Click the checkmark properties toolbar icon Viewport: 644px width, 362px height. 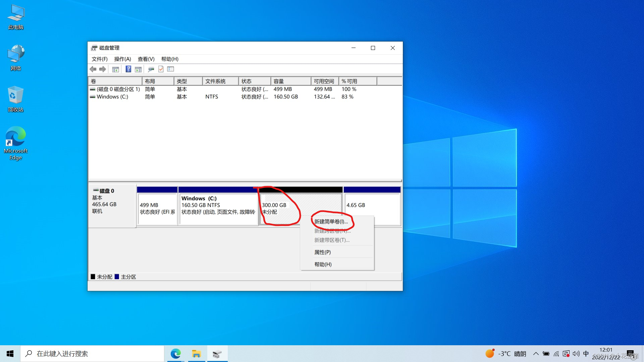click(x=161, y=69)
